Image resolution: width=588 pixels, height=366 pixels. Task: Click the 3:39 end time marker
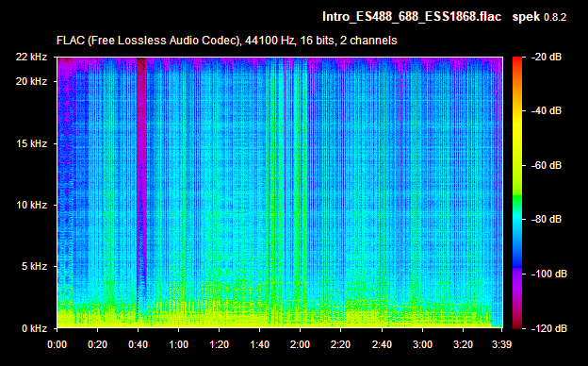(501, 344)
